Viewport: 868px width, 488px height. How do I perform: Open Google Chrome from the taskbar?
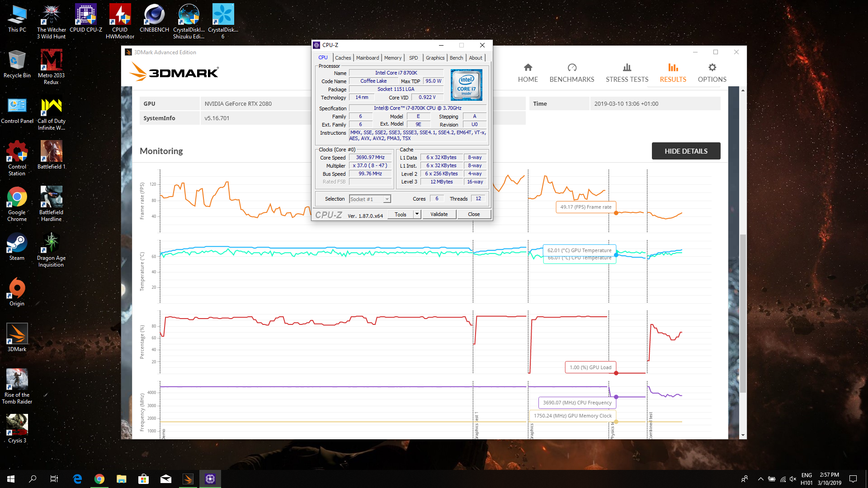coord(99,479)
